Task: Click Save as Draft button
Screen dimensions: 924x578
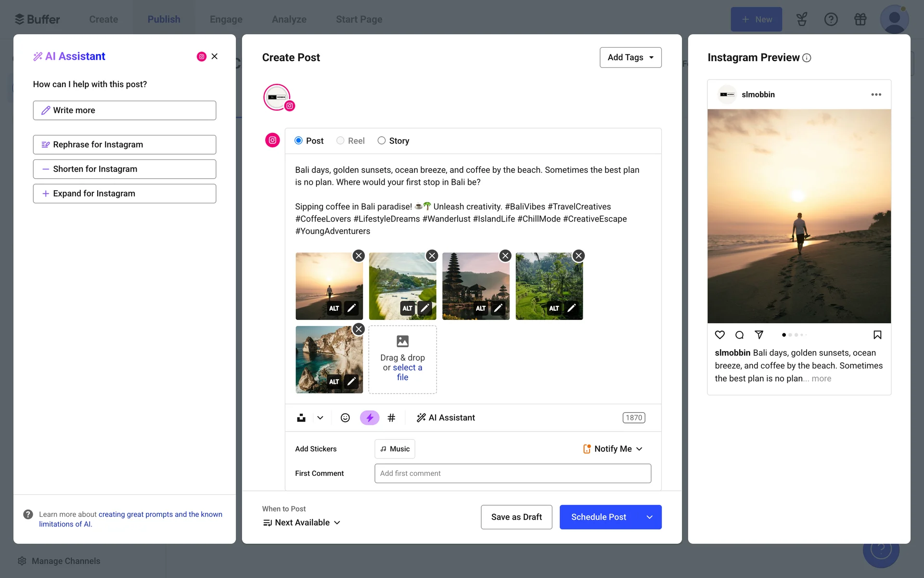Action: coord(516,517)
